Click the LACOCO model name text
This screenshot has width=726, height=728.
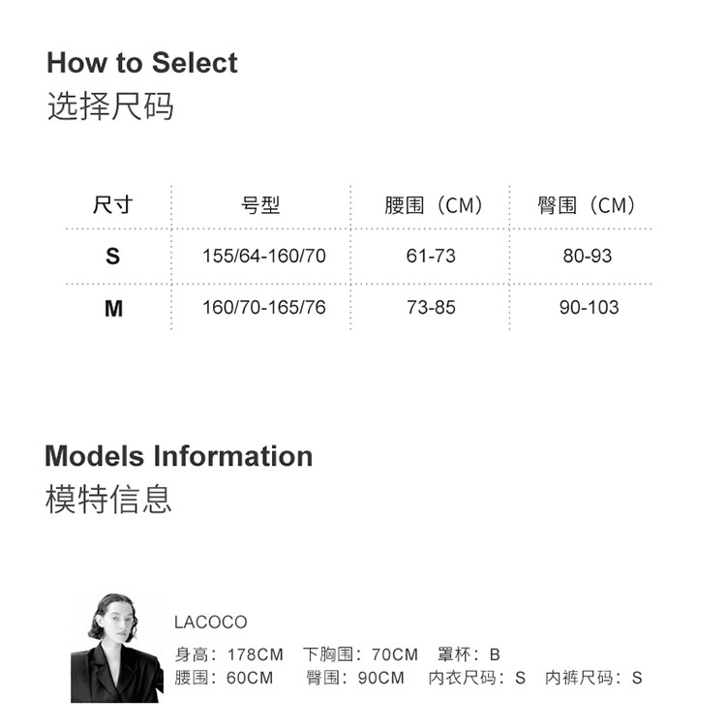[211, 622]
